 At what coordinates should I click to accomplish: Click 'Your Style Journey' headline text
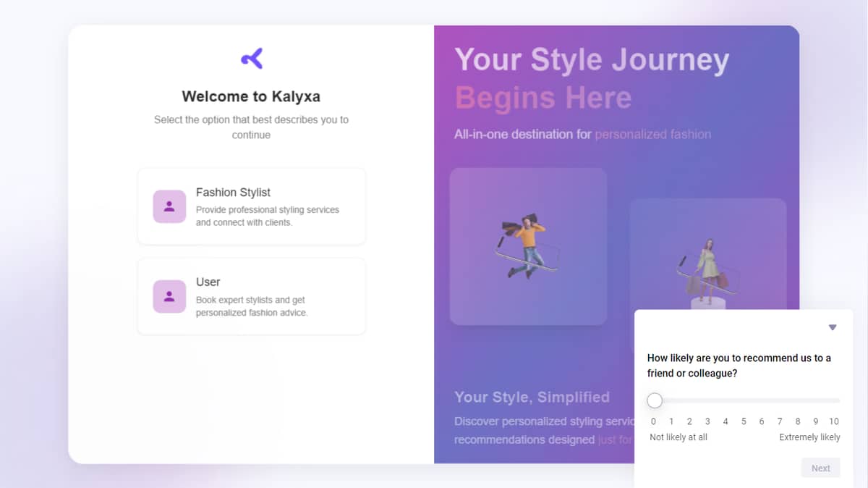coord(592,60)
